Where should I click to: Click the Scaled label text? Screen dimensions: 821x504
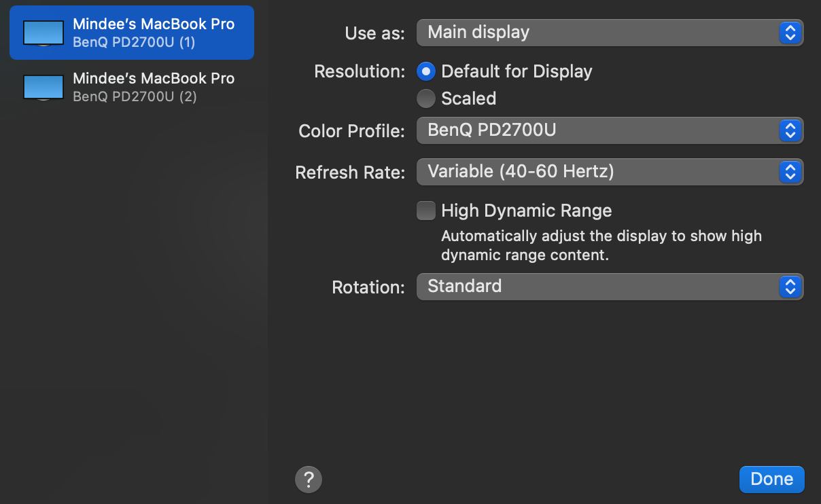coord(469,98)
